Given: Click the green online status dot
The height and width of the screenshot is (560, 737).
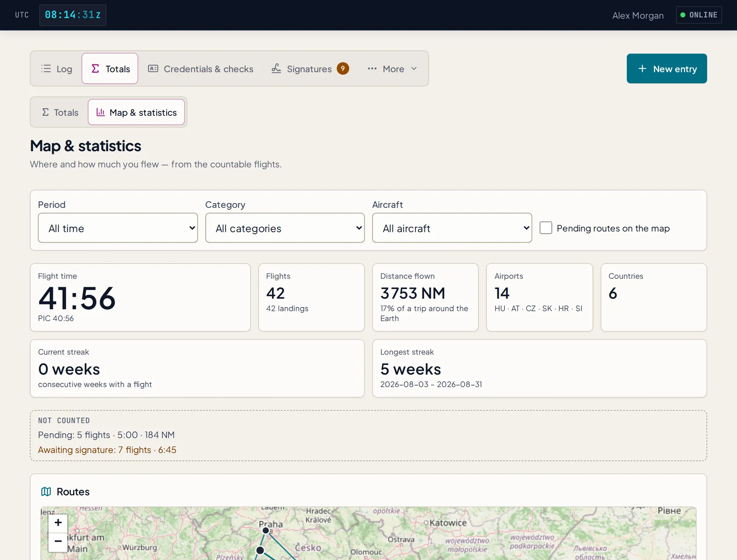Looking at the screenshot, I should [x=683, y=15].
